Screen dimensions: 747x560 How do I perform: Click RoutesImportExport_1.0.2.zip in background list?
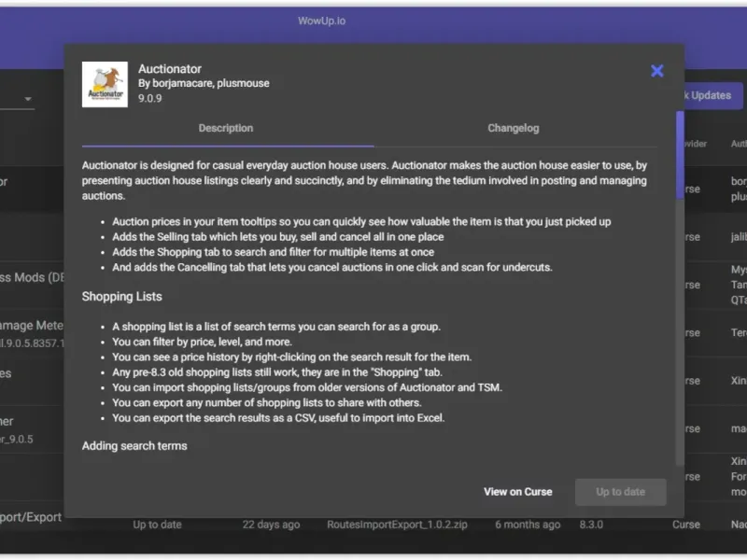(397, 525)
